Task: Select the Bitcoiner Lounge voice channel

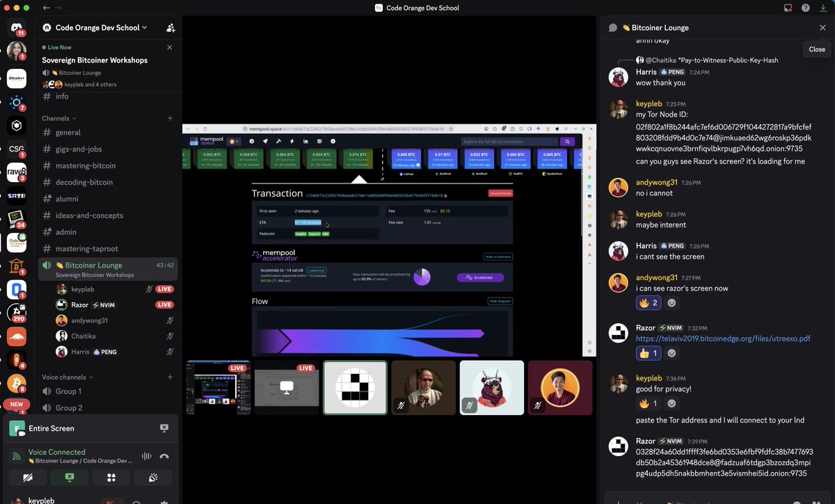Action: click(x=108, y=269)
